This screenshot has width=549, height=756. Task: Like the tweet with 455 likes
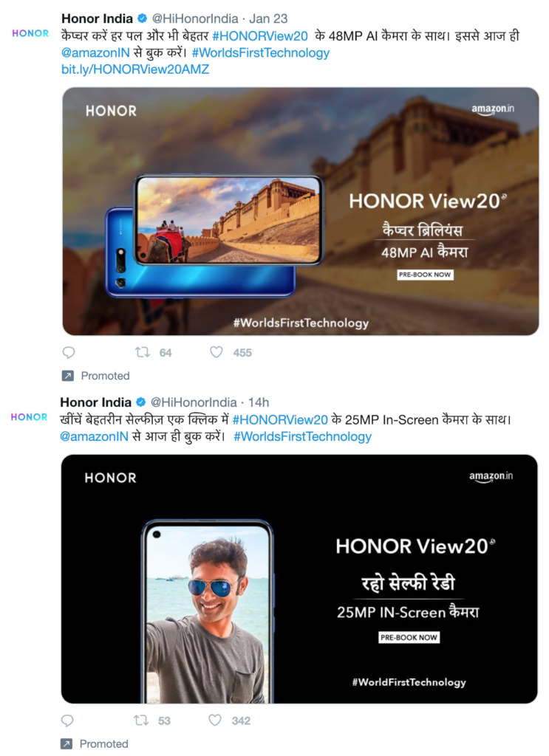coord(216,352)
